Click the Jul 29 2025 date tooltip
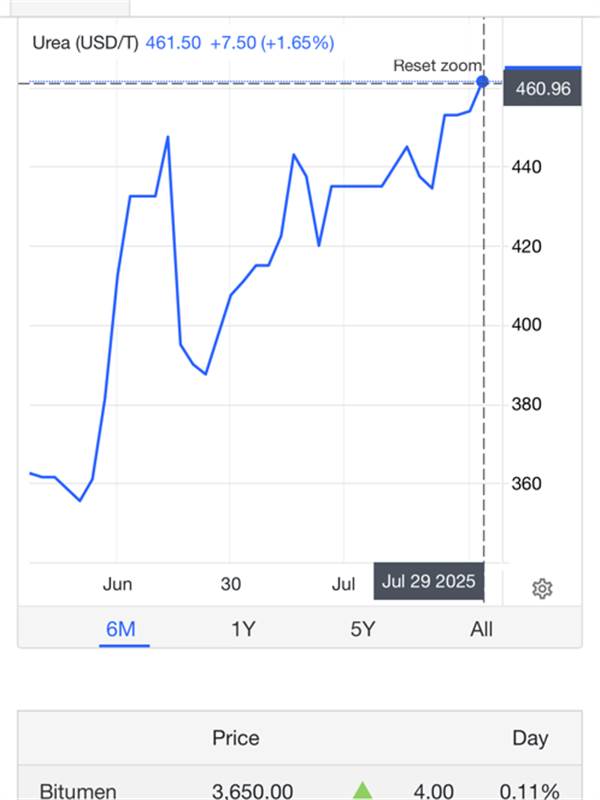Image resolution: width=600 pixels, height=800 pixels. pyautogui.click(x=429, y=581)
